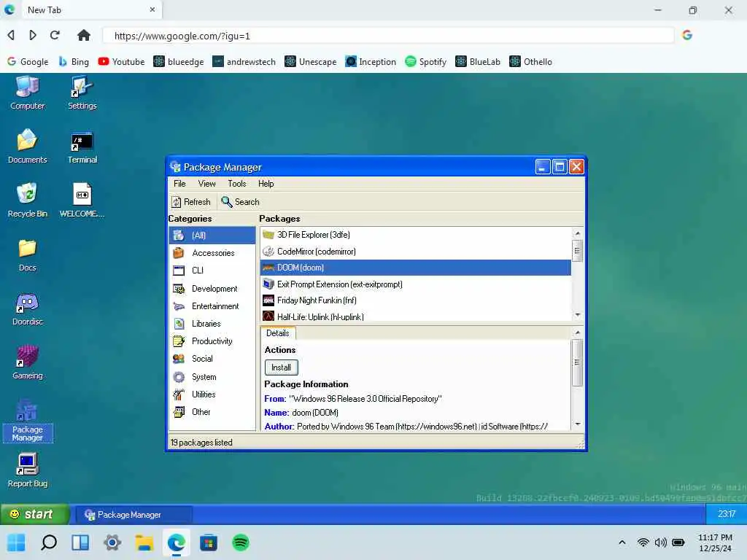Launch the Gameing desktop shortcut

click(27, 362)
